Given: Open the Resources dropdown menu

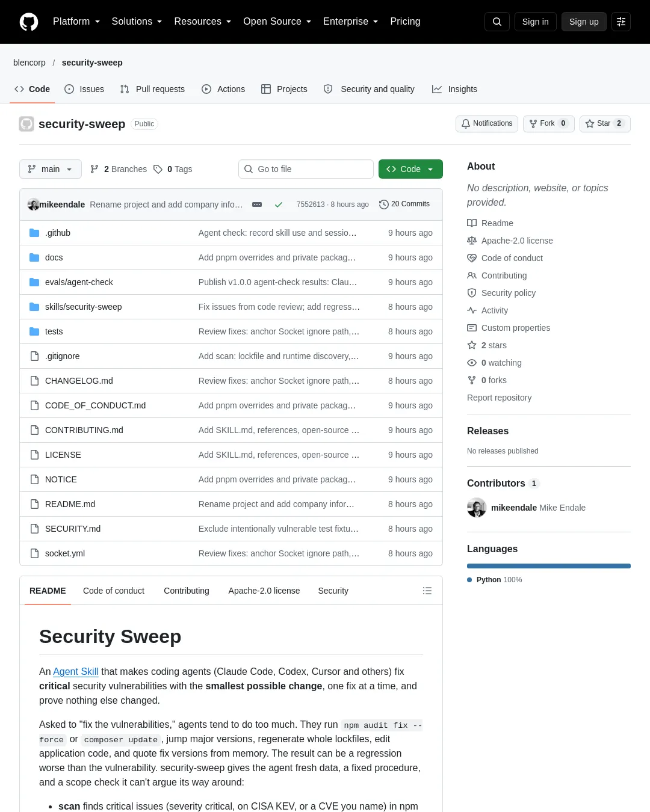Looking at the screenshot, I should click(x=202, y=22).
